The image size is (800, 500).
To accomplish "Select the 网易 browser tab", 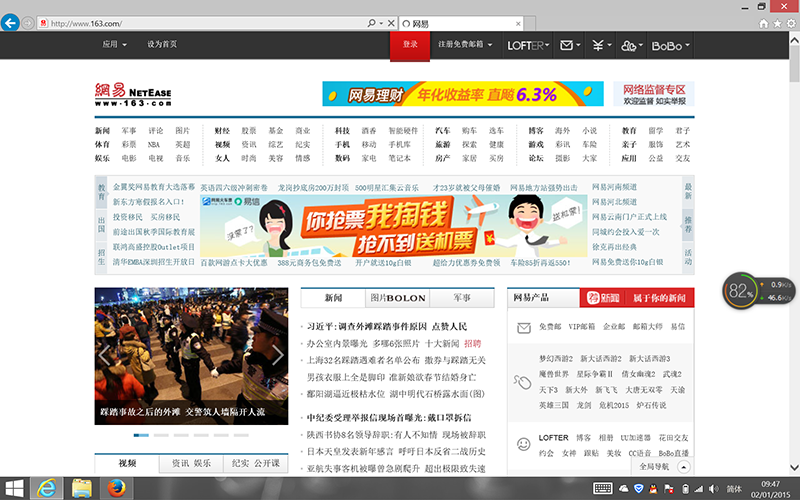I will 461,23.
